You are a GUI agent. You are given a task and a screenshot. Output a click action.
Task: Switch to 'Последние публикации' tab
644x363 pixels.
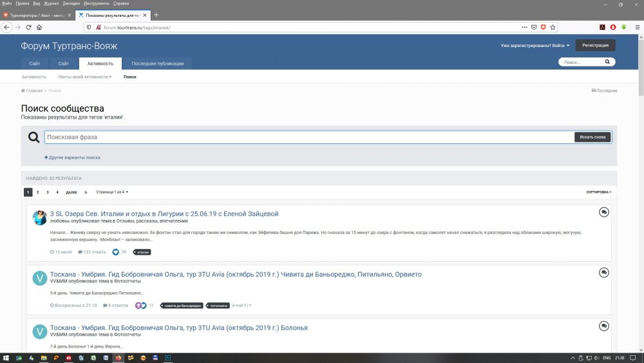point(157,63)
